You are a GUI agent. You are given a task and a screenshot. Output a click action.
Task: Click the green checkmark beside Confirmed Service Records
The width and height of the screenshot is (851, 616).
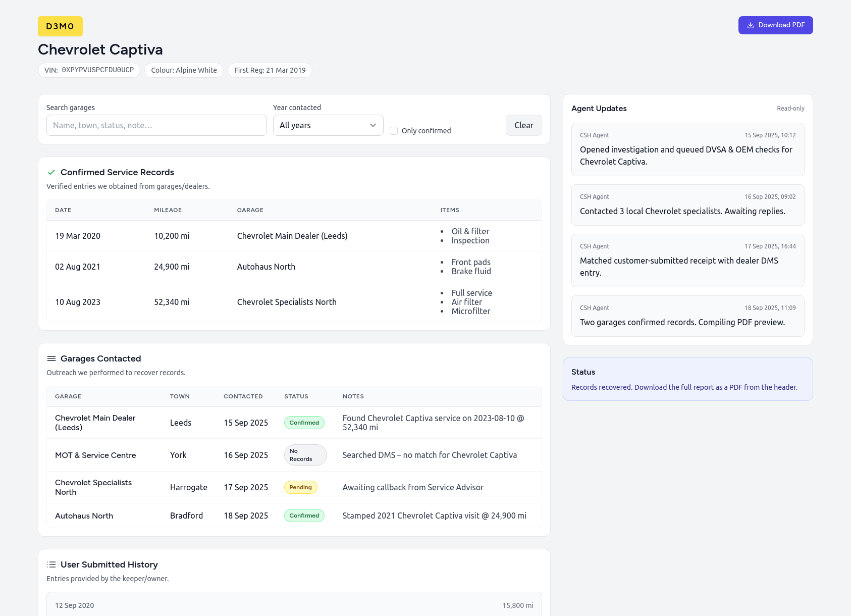(x=51, y=172)
